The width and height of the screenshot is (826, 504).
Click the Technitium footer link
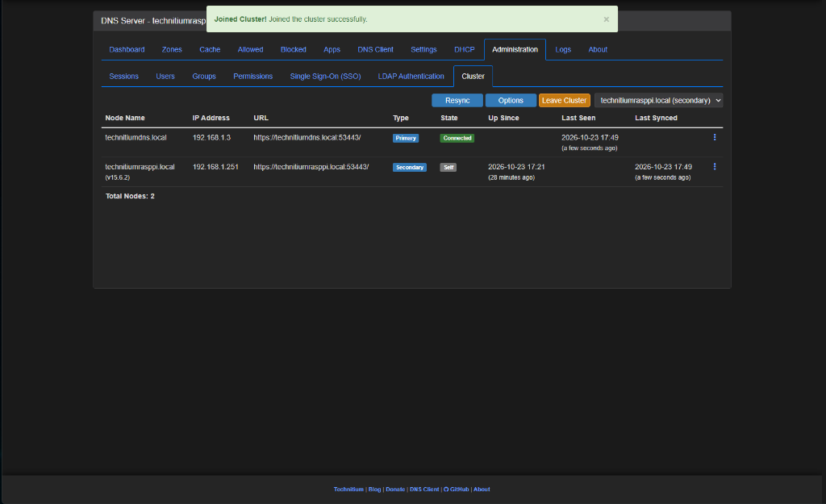348,489
